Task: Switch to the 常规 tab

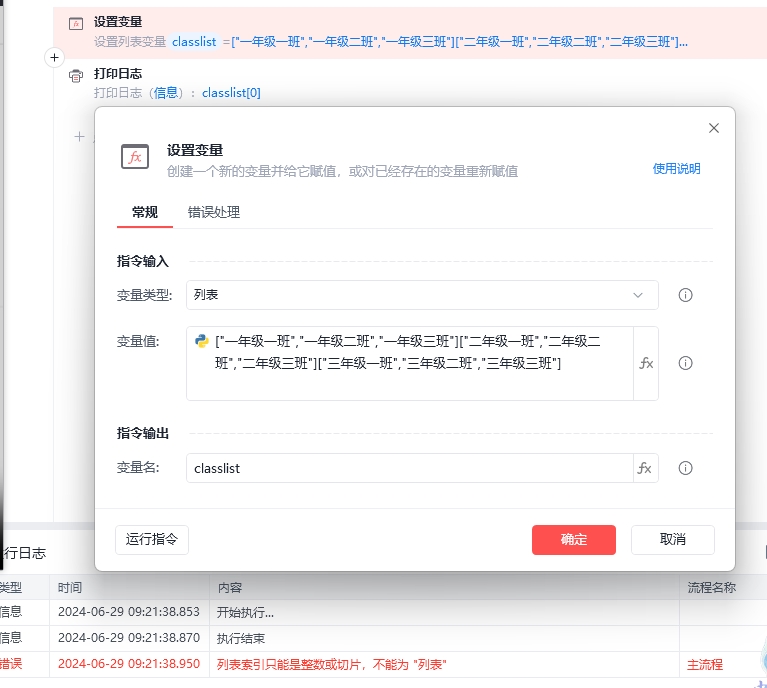Action: pos(145,212)
